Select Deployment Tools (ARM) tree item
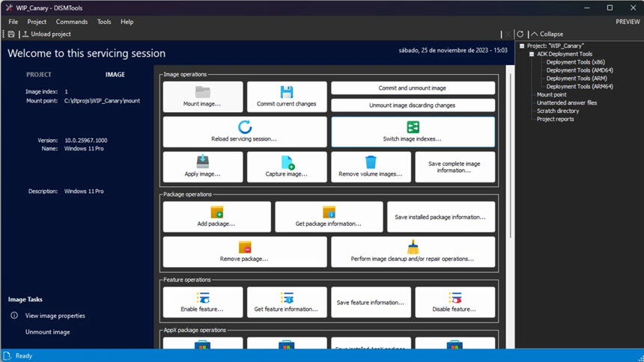The image size is (644, 362). 577,79
